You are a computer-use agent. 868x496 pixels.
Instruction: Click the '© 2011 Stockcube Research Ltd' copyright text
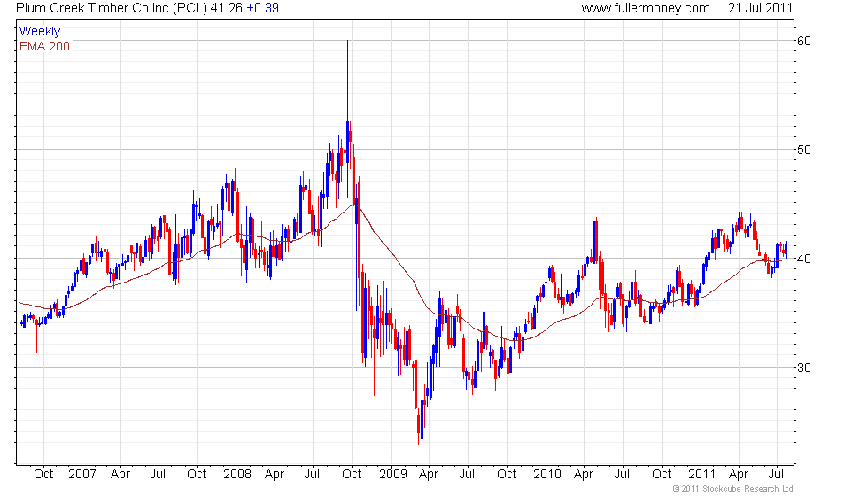point(733,489)
